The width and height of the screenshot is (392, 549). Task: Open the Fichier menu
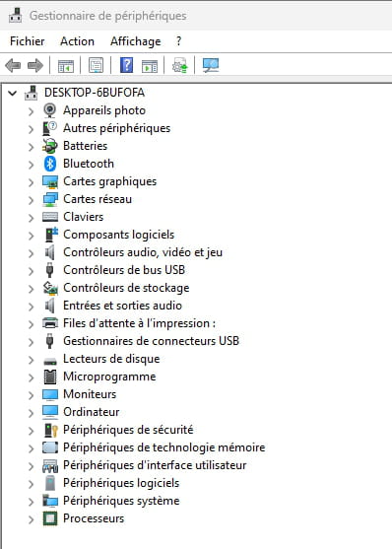[28, 41]
